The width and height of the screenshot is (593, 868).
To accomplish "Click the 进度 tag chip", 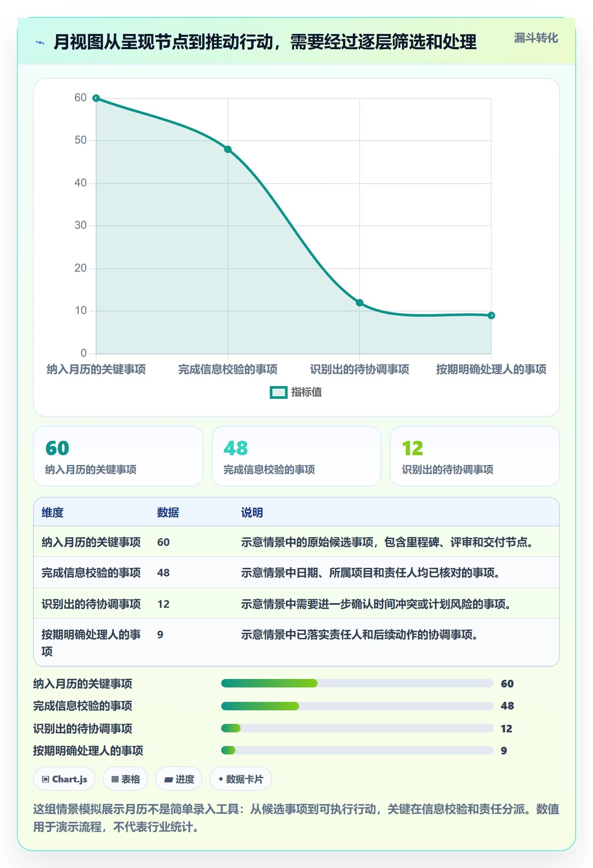I will click(x=179, y=779).
